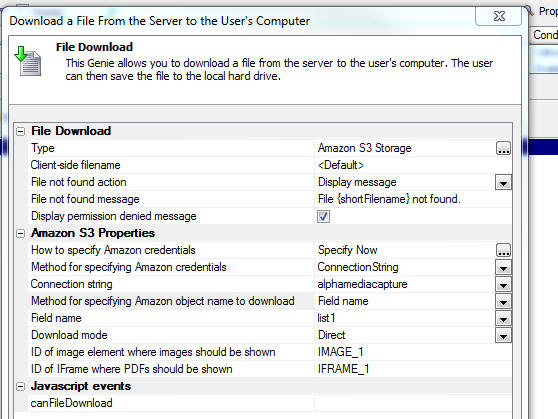Image resolution: width=558 pixels, height=419 pixels.
Task: Open the Amazon credentials ellipsis button
Action: coord(503,250)
